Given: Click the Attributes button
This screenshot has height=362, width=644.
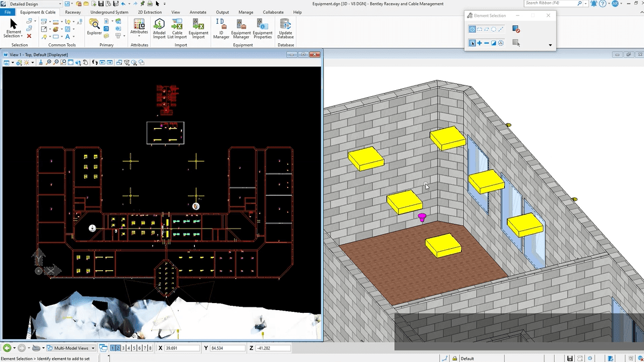Looking at the screenshot, I should (x=139, y=27).
